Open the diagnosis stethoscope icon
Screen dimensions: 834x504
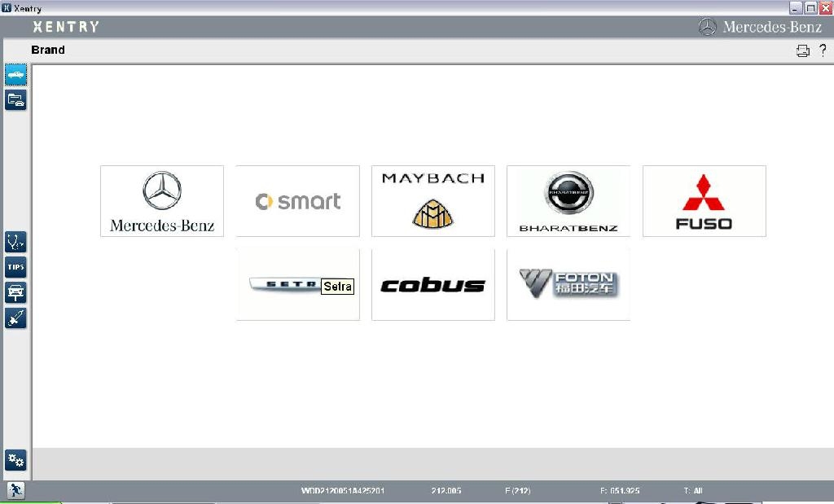pyautogui.click(x=16, y=242)
